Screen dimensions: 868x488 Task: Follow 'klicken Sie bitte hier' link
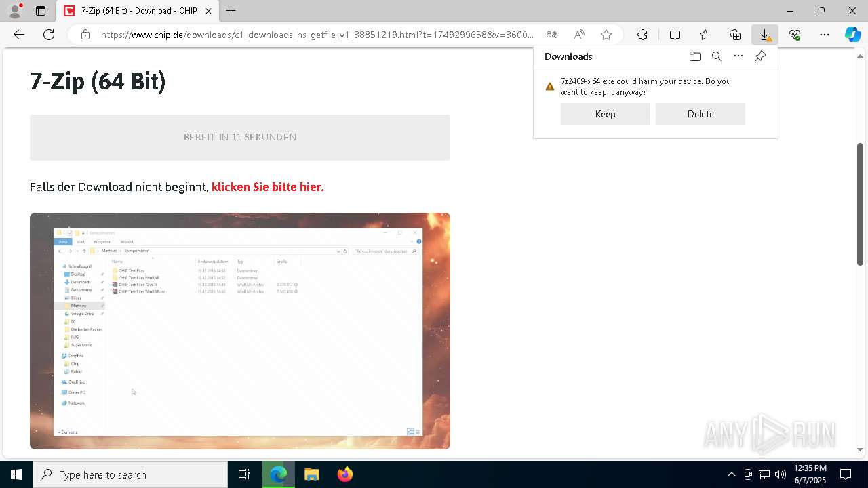(x=268, y=187)
